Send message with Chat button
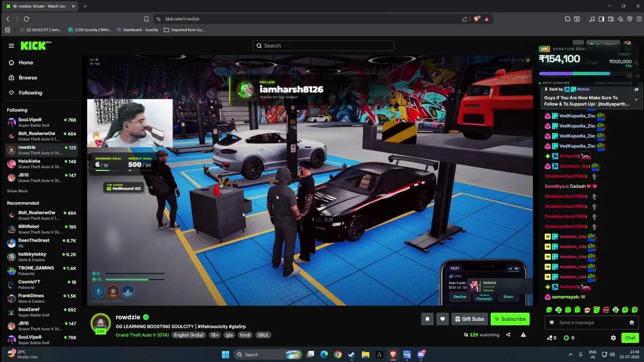The width and height of the screenshot is (644, 362). (630, 338)
